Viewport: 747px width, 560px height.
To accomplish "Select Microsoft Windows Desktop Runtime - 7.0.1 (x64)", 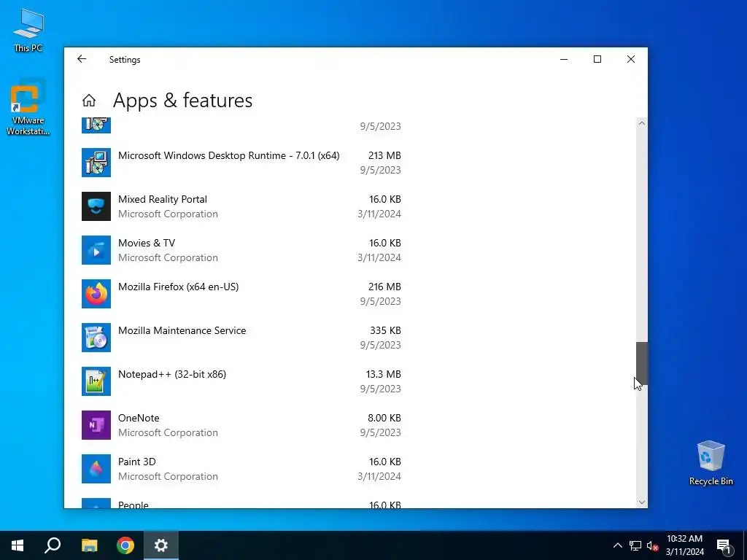I will click(x=241, y=163).
